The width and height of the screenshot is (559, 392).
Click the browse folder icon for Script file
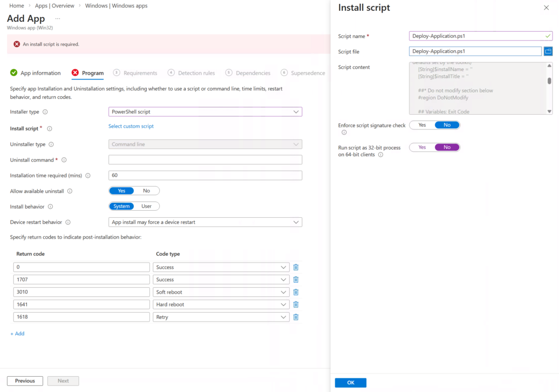click(x=548, y=51)
